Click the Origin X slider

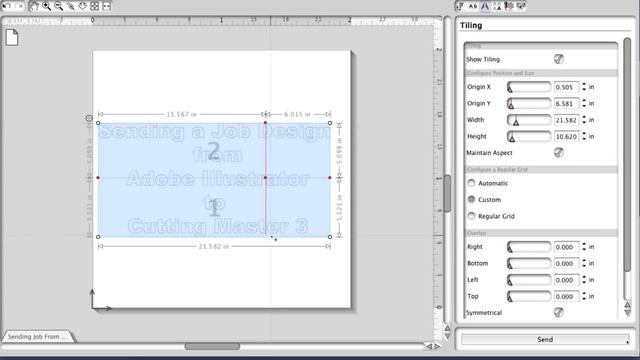[x=529, y=87]
